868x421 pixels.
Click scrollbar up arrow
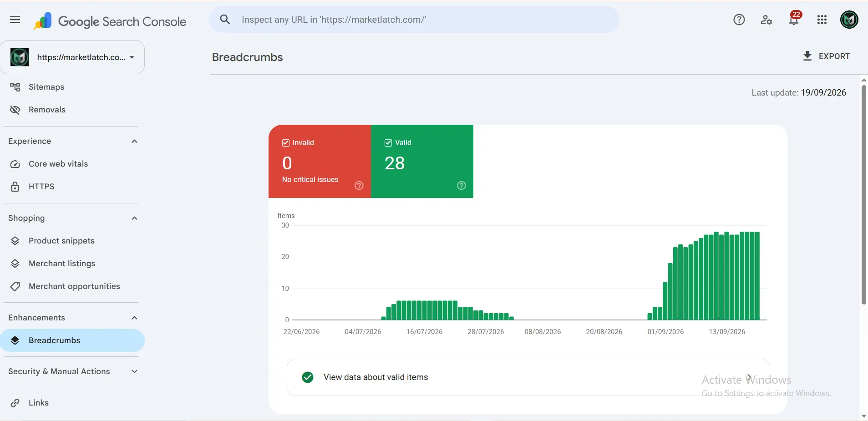point(864,80)
